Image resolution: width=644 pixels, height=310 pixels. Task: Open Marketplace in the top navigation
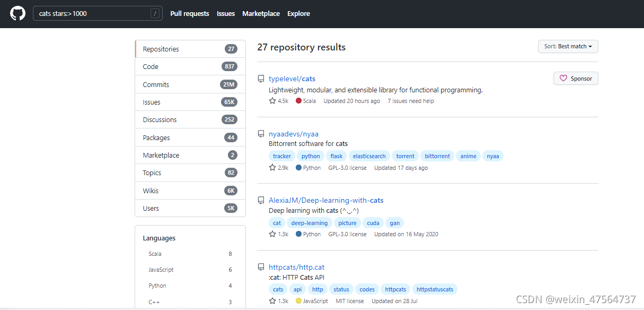261,14
